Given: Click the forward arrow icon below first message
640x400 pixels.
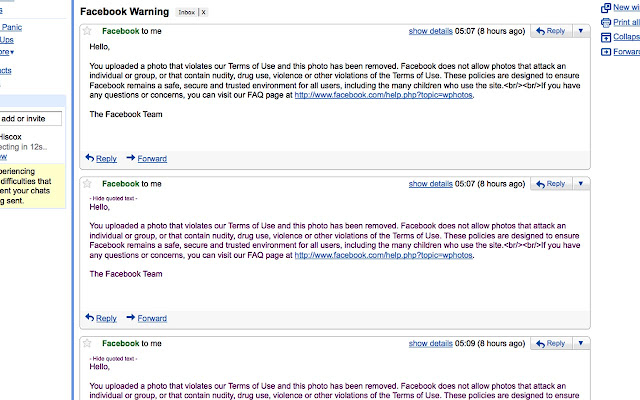Looking at the screenshot, I should click(x=131, y=157).
